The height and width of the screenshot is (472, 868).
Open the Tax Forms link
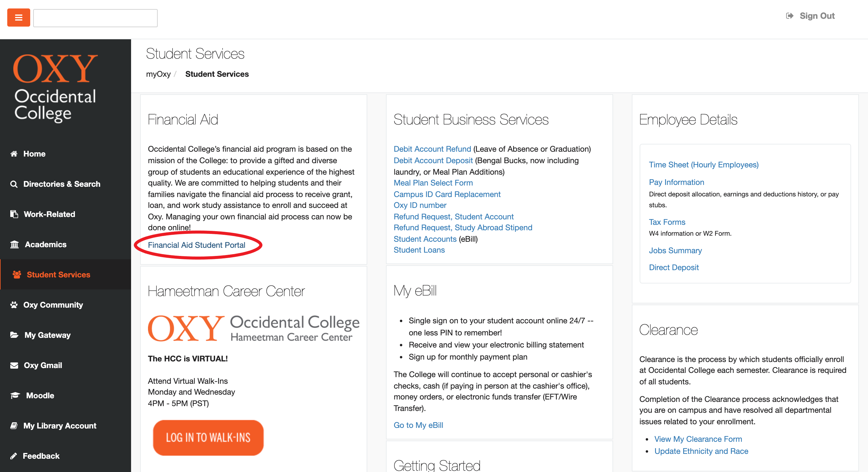667,222
